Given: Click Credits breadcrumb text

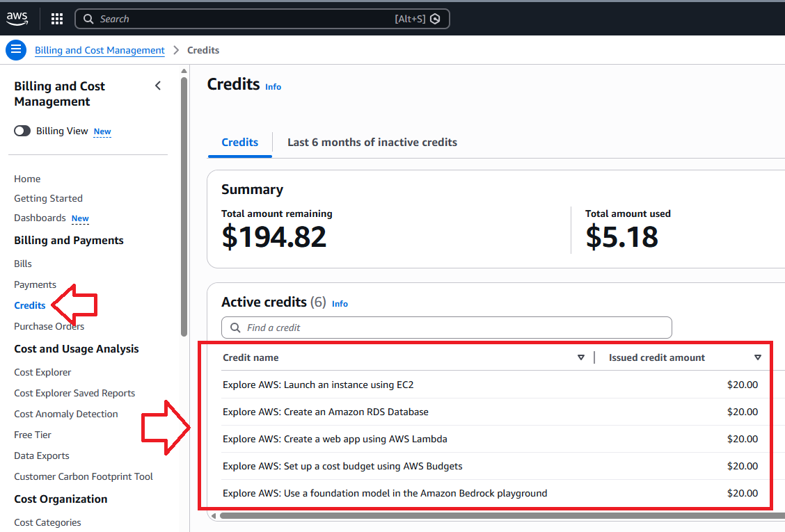Looking at the screenshot, I should tap(203, 50).
